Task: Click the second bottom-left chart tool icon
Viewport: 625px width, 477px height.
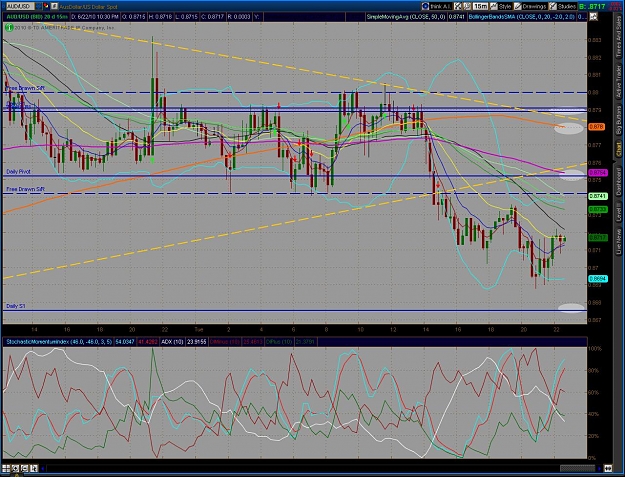Action: [15, 468]
